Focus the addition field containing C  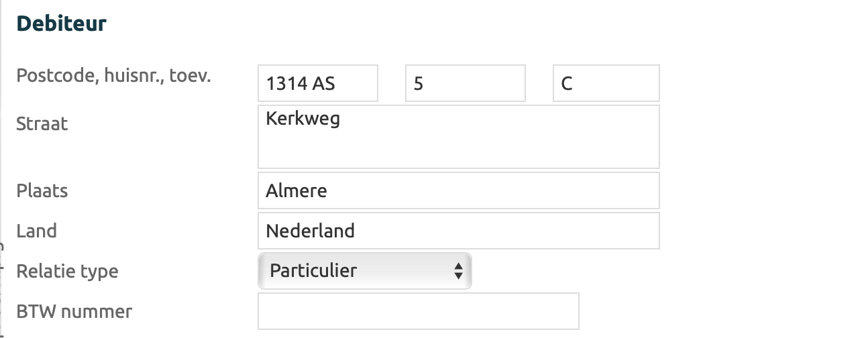606,84
